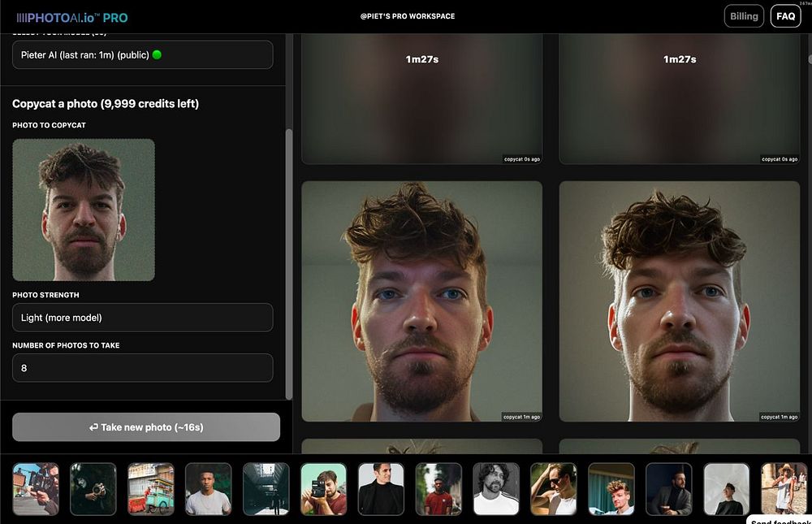
Task: Click the PHOTOAI.io PRO logo
Action: point(72,18)
